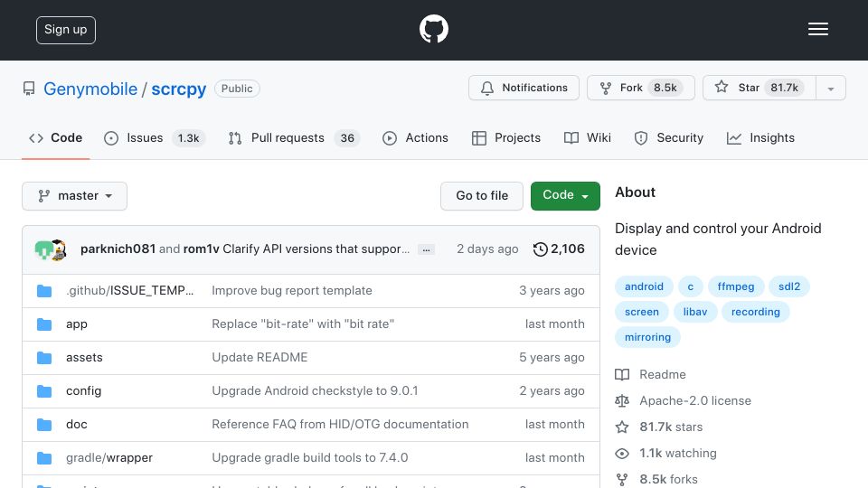The height and width of the screenshot is (488, 868).
Task: Switch to the Wiki tab
Action: pyautogui.click(x=588, y=137)
